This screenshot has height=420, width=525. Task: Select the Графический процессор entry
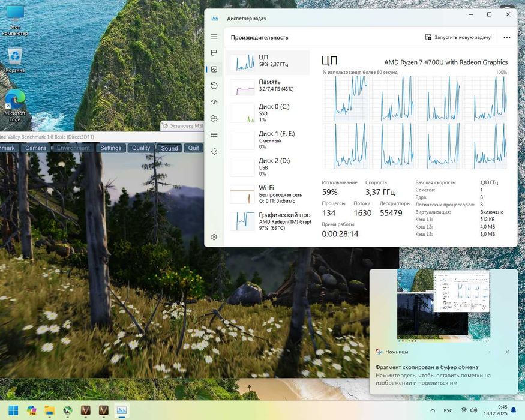(x=268, y=221)
